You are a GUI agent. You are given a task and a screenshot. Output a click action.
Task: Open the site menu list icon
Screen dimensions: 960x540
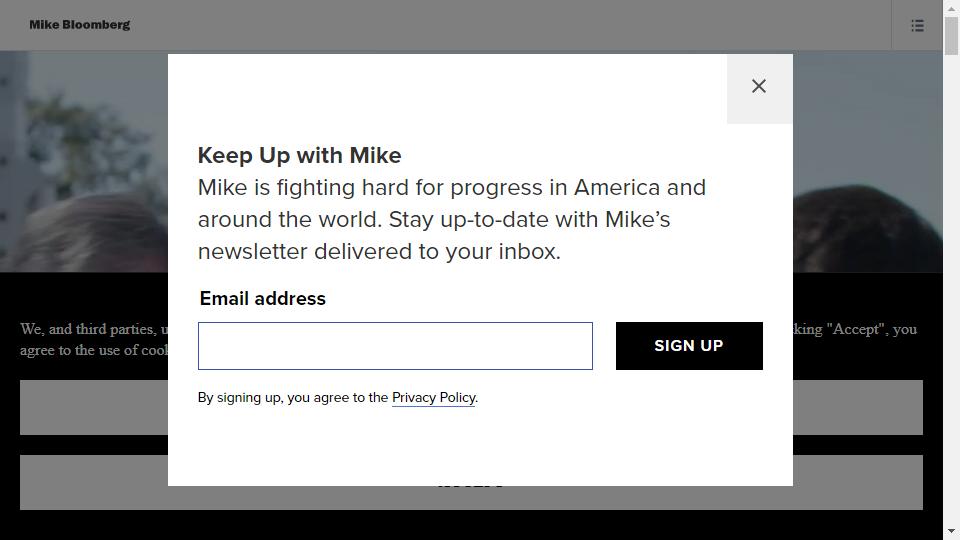pyautogui.click(x=917, y=25)
